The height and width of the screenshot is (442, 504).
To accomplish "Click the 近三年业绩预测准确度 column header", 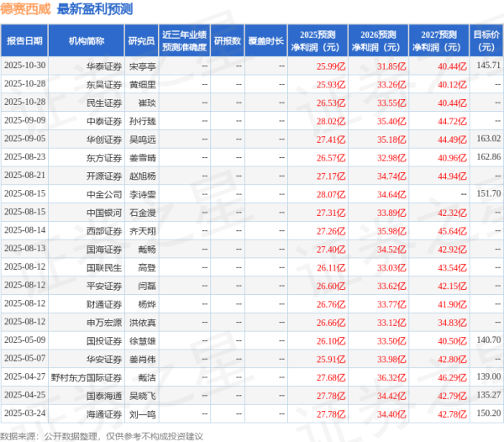I will 184,41.
